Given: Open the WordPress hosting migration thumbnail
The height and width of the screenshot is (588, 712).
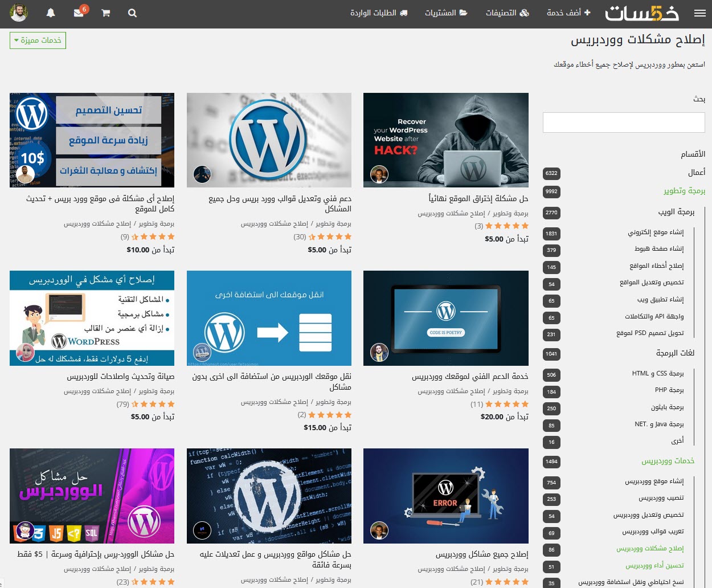Looking at the screenshot, I should point(269,318).
